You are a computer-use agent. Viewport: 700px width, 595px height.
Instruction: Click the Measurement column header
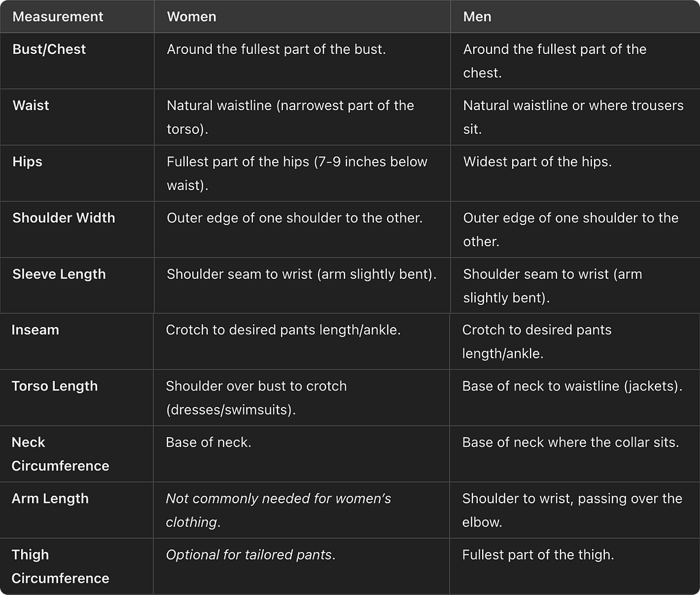pos(57,16)
